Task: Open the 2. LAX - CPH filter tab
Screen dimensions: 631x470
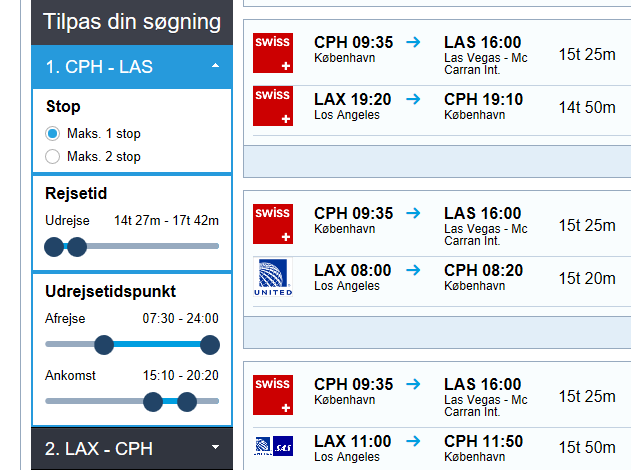Action: 132,448
